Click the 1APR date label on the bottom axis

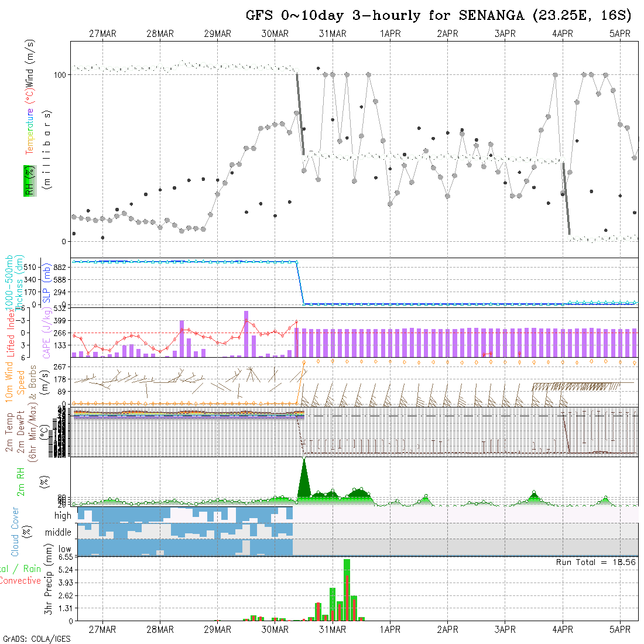[x=390, y=629]
